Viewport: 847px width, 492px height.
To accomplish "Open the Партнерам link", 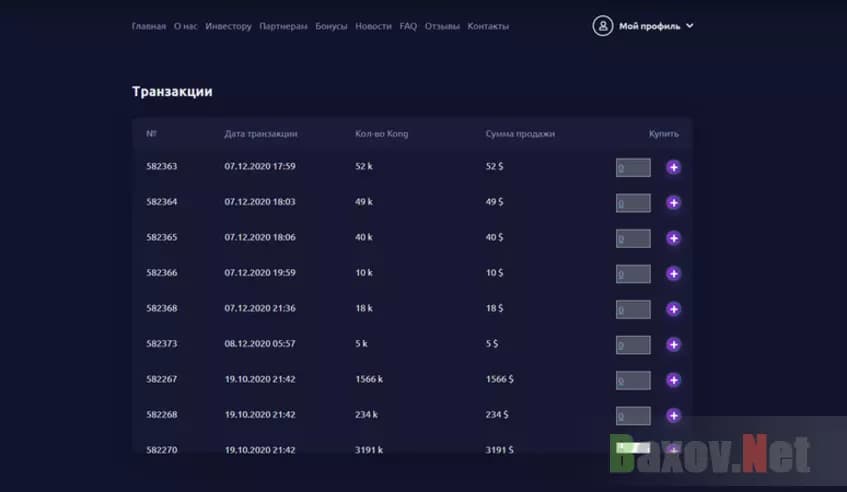I will click(283, 26).
